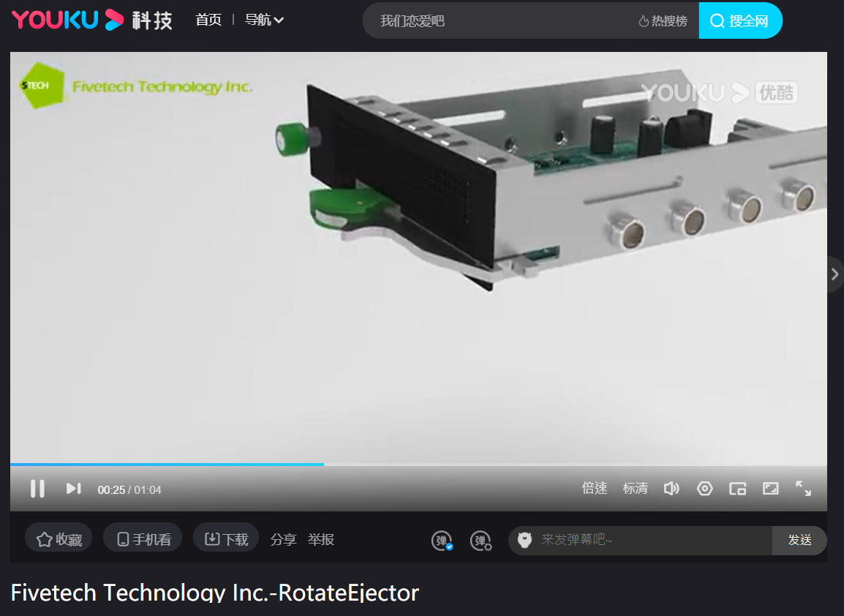Enter fullscreen mode

[804, 489]
